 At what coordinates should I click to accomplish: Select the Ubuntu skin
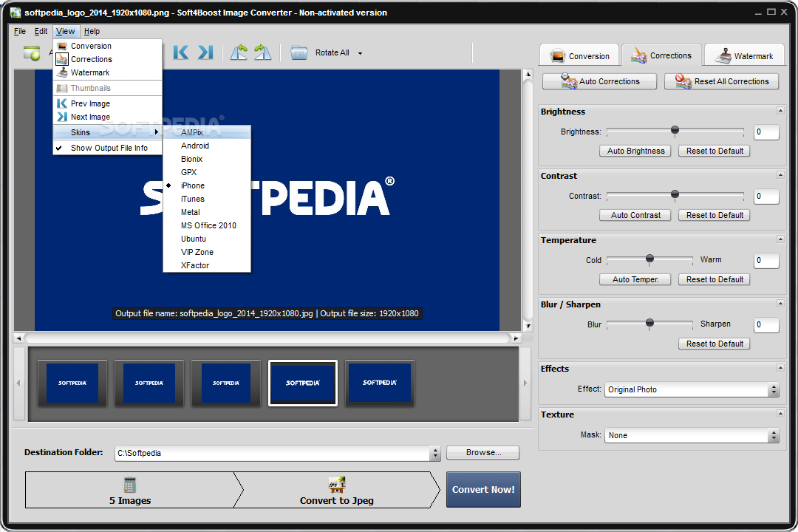coord(207,239)
